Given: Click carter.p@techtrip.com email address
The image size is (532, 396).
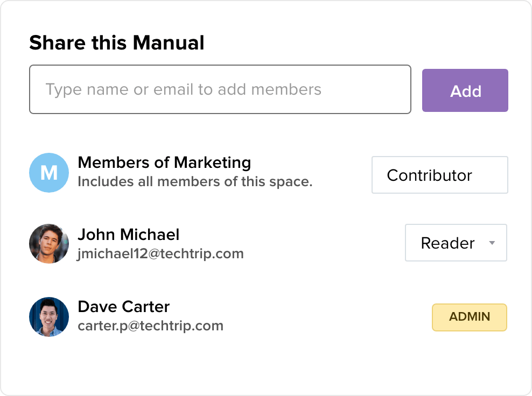Looking at the screenshot, I should [x=151, y=326].
